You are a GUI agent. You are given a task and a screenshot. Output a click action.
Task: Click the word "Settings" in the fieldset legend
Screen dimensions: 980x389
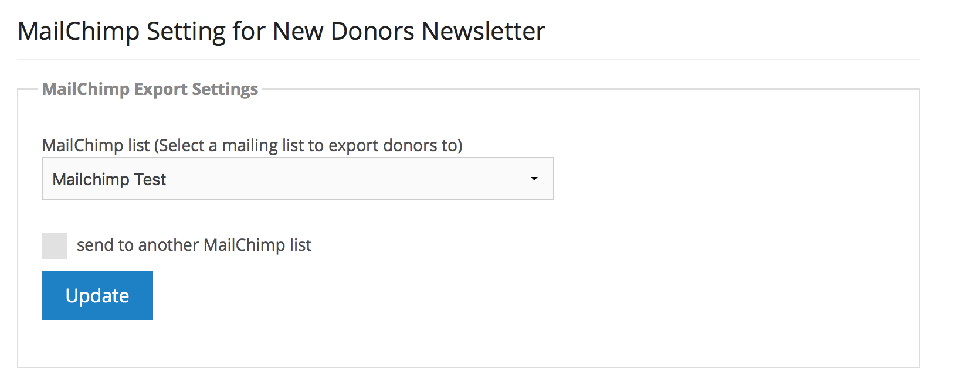[x=225, y=89]
